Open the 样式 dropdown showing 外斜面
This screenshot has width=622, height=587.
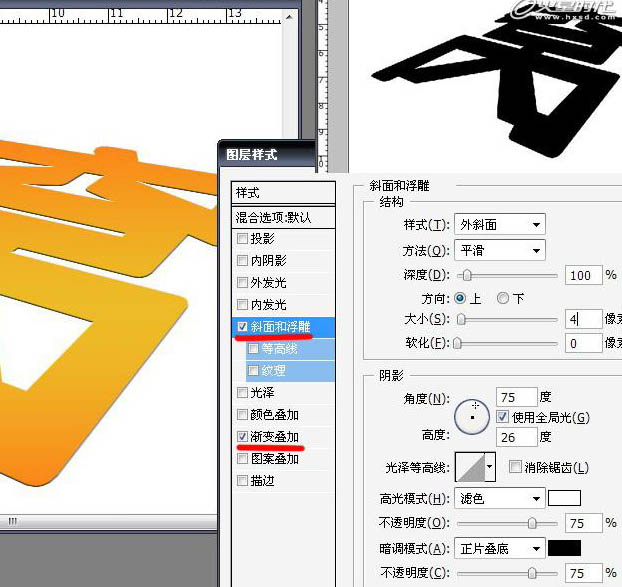click(499, 224)
